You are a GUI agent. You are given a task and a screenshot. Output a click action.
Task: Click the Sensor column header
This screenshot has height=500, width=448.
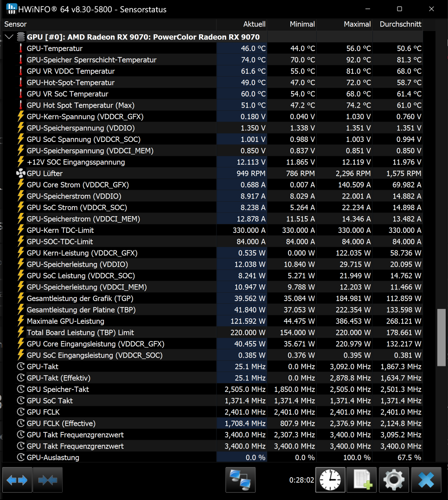pyautogui.click(x=109, y=24)
